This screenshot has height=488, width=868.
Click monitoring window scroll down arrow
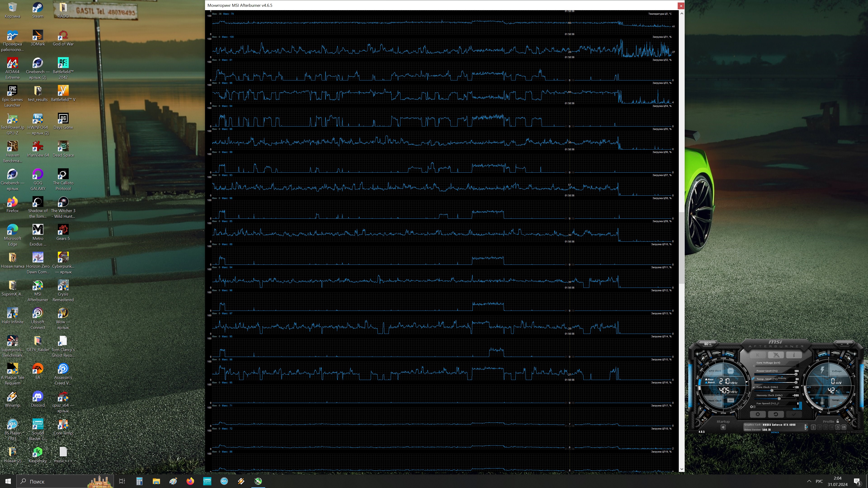pos(682,469)
